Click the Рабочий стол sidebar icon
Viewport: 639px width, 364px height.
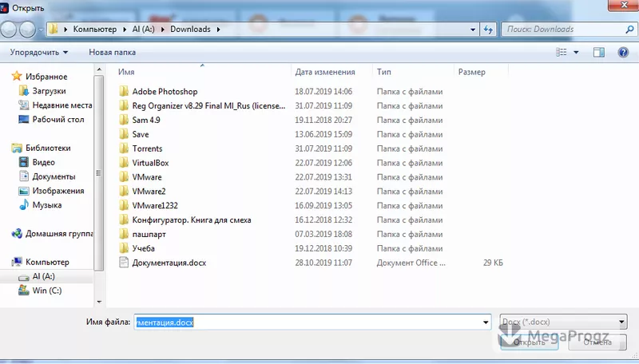pos(24,119)
